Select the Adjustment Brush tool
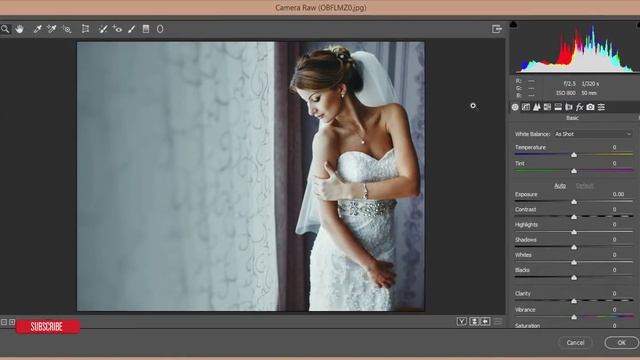Image resolution: width=640 pixels, height=360 pixels. (131, 29)
